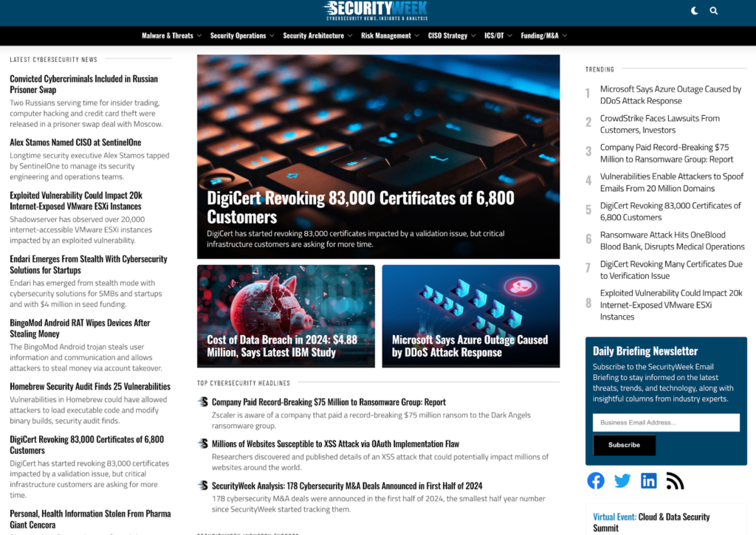The height and width of the screenshot is (535, 756).
Task: Visit LinkedIn using the LinkedIn icon
Action: click(649, 480)
